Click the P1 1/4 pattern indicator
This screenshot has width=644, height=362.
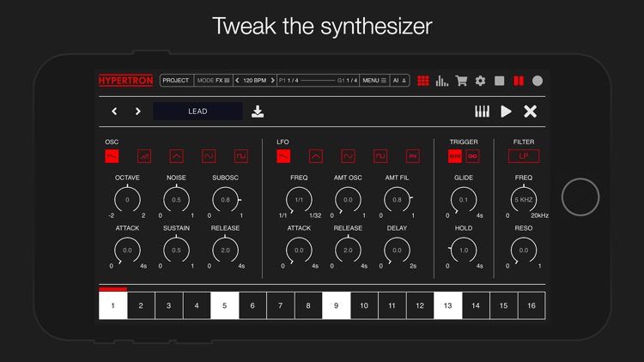click(x=289, y=81)
